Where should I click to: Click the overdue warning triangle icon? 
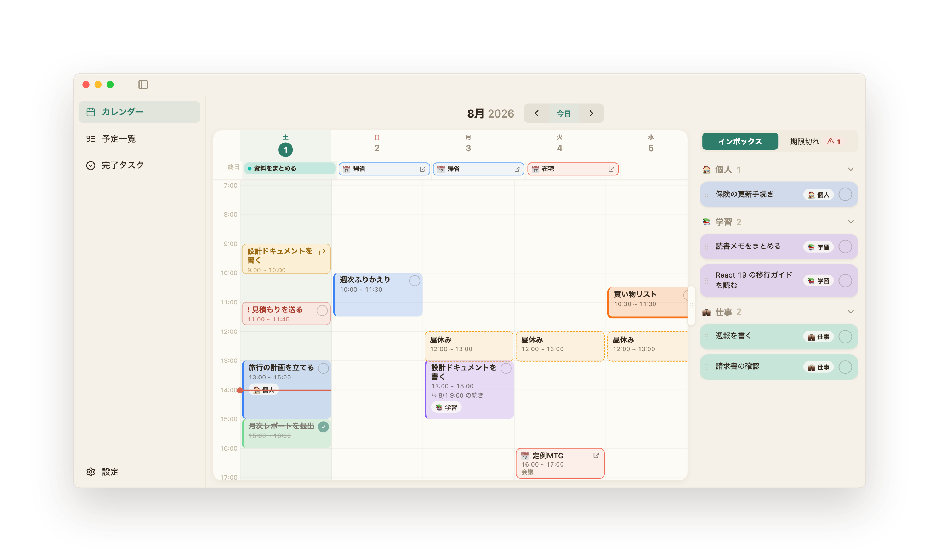tap(830, 142)
